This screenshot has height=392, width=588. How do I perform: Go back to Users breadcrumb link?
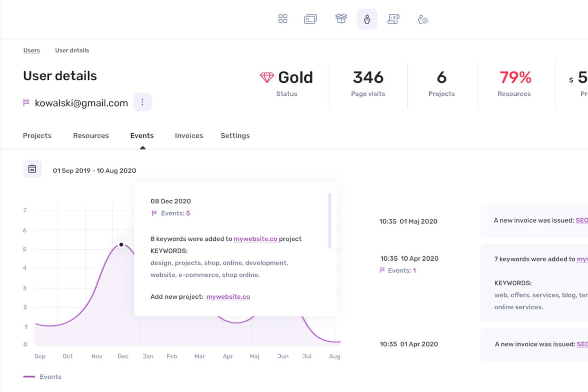click(31, 50)
